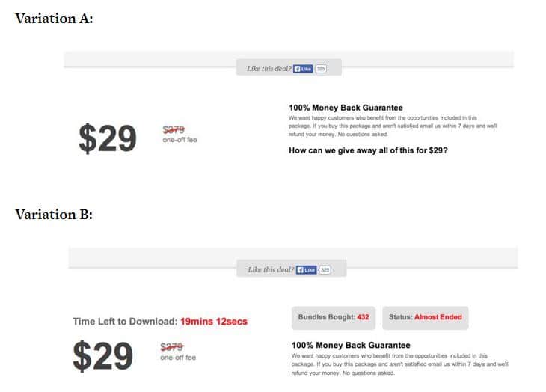Click the 'Variation A:' heading
546x392 pixels.
[54, 19]
